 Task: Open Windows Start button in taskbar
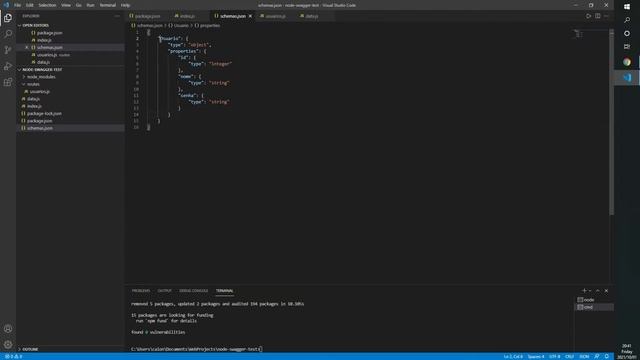[x=627, y=7]
